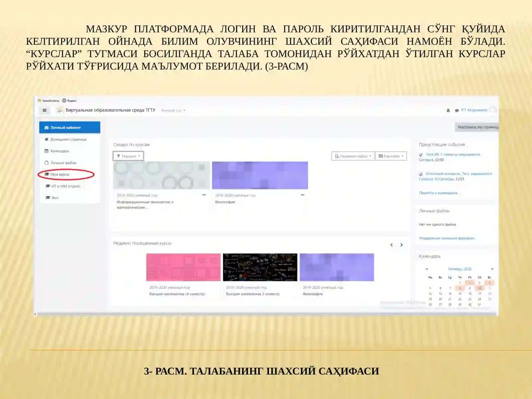This screenshot has width=532, height=399.
Task: Go to previous recently visited courses
Action: pyautogui.click(x=391, y=245)
